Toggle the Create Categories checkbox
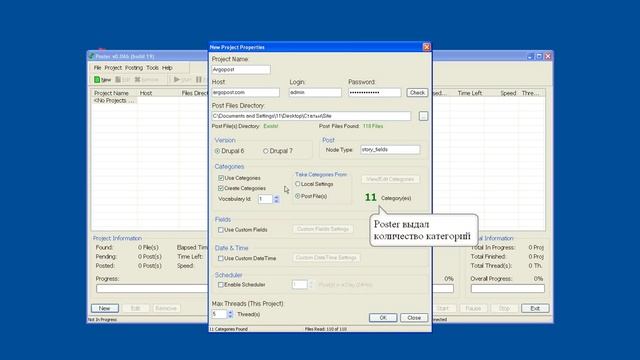640x360 pixels. (x=221, y=188)
